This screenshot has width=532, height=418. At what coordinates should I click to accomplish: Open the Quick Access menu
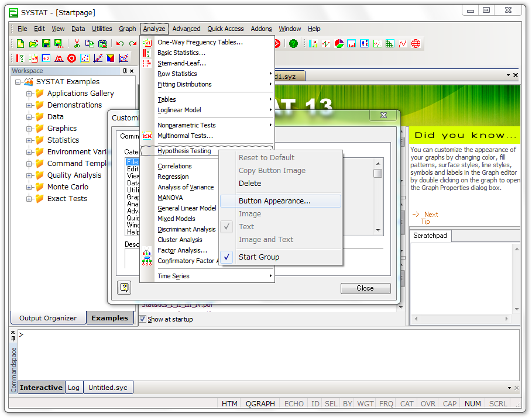[225, 29]
